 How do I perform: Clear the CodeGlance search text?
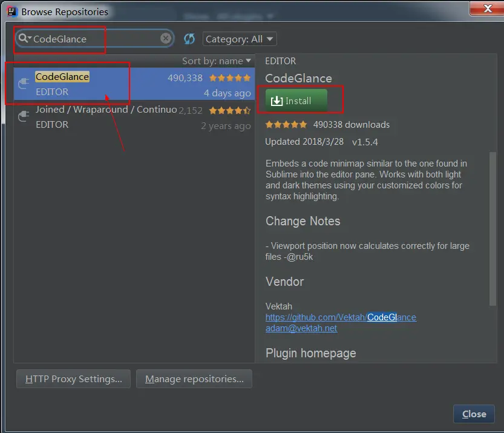(166, 38)
